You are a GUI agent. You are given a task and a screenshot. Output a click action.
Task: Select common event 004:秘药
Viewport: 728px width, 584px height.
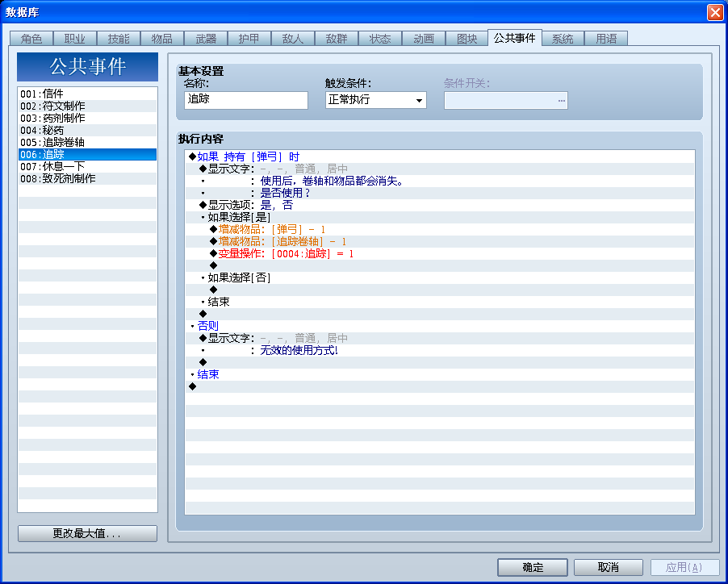tap(87, 131)
